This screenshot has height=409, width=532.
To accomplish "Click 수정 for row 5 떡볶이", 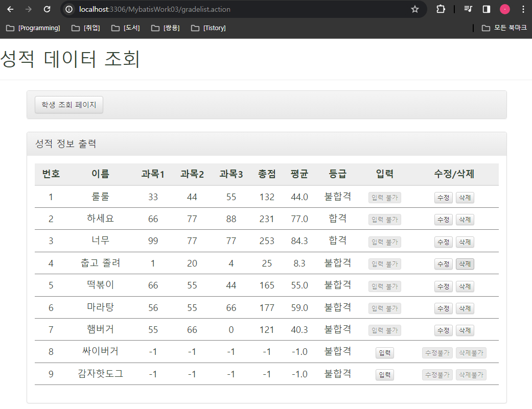I will click(443, 286).
